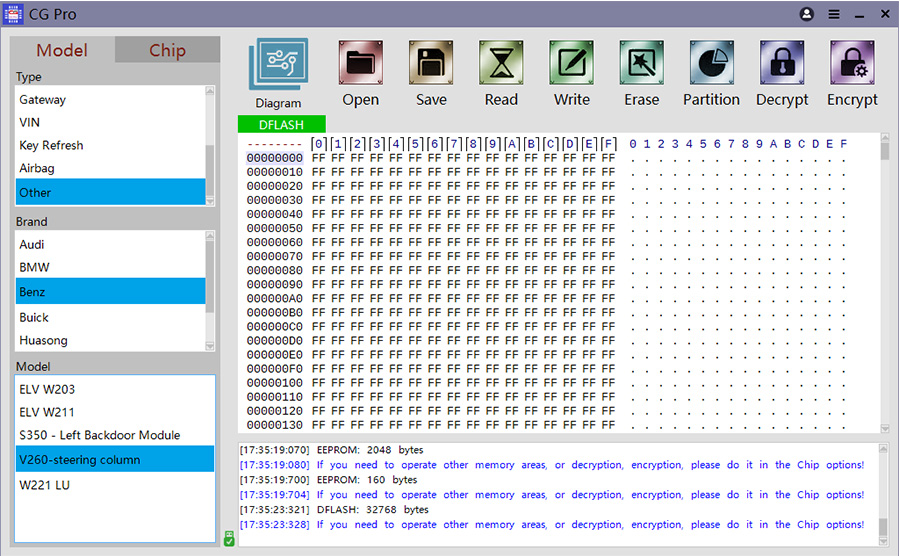Click the Open file icon
900x556 pixels.
[x=360, y=64]
